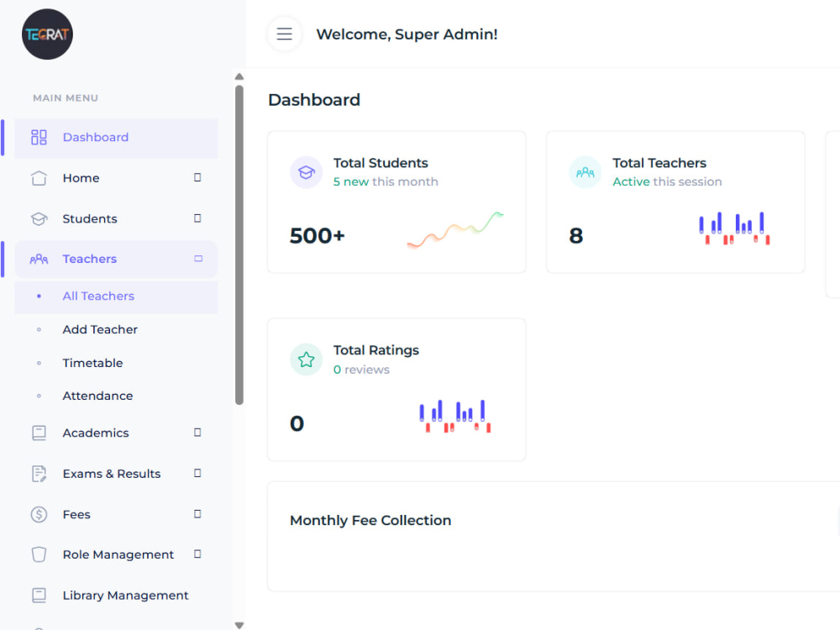Click the MAIN MENU section label
This screenshot has width=840, height=630.
tap(66, 98)
